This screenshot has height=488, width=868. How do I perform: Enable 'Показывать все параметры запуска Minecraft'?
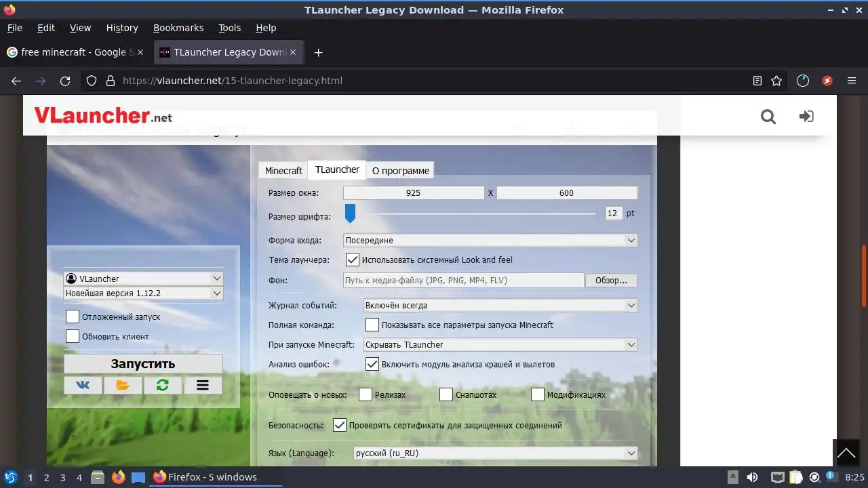pyautogui.click(x=372, y=325)
